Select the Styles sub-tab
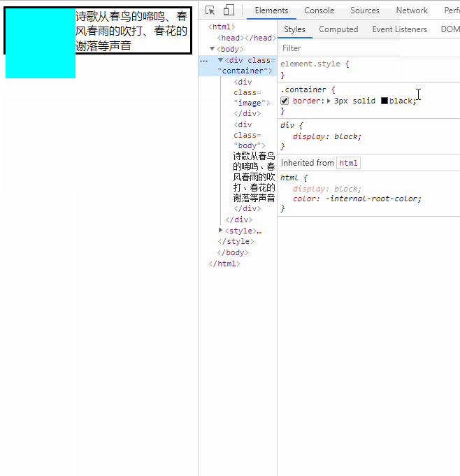Image resolution: width=460 pixels, height=476 pixels. tap(294, 29)
